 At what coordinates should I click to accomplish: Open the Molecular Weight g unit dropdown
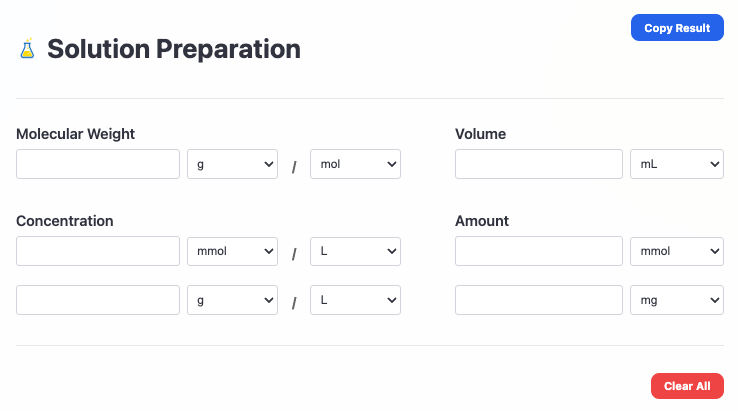(x=232, y=164)
